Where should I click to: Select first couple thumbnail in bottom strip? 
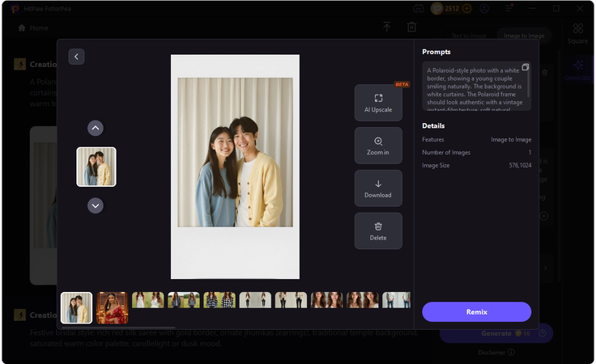click(x=76, y=308)
